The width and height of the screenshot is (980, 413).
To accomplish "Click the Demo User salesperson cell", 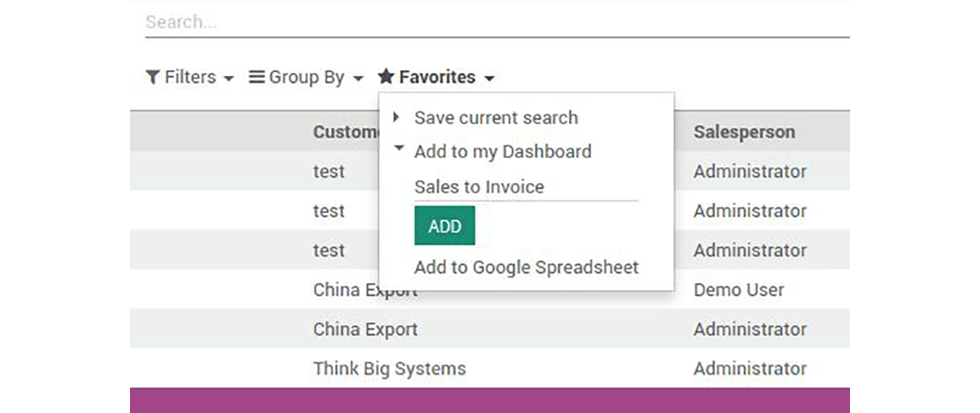I will tap(739, 290).
